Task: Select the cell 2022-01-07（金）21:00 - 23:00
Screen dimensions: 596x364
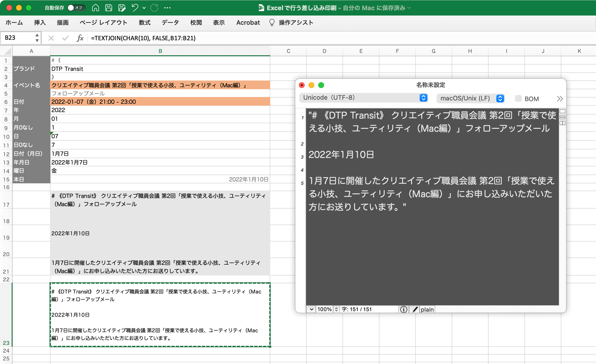Action: click(160, 102)
